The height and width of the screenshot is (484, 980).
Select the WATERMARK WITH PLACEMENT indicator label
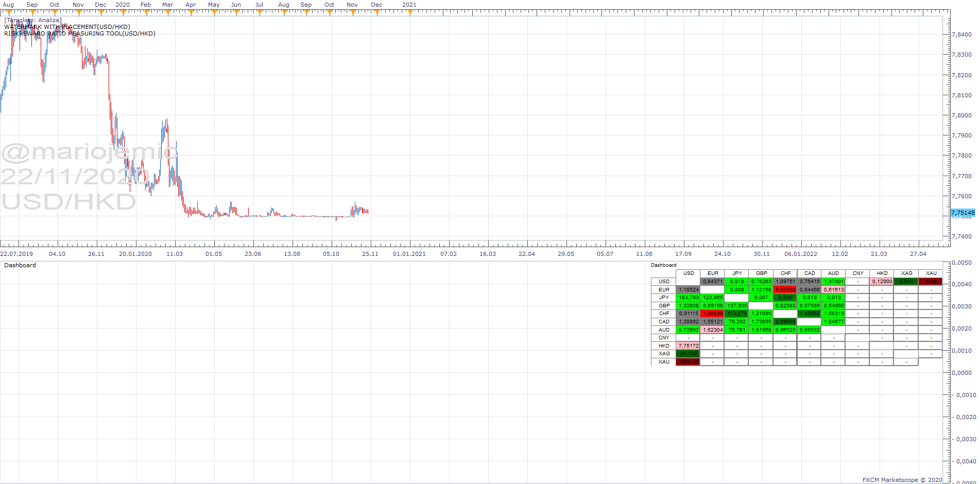[67, 27]
